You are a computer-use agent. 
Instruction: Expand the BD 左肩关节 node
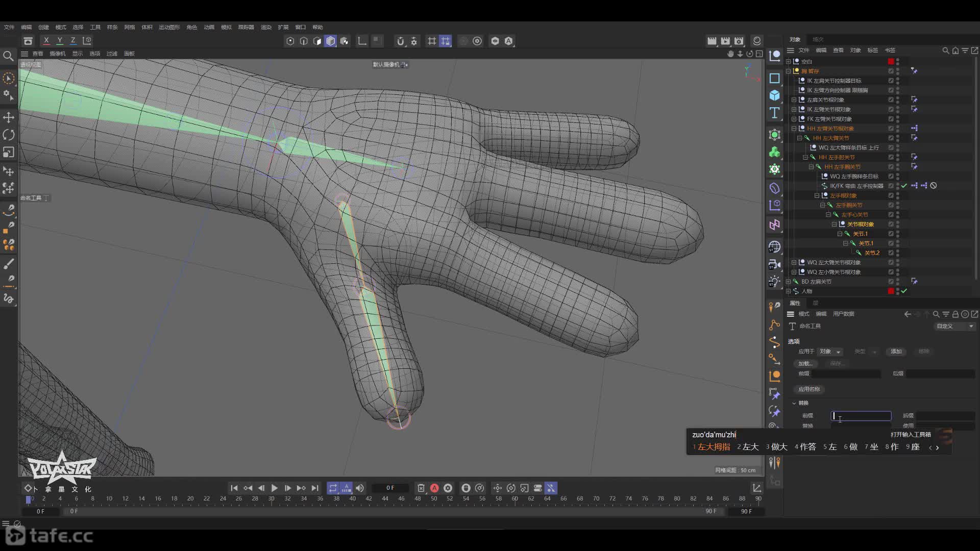click(x=788, y=282)
